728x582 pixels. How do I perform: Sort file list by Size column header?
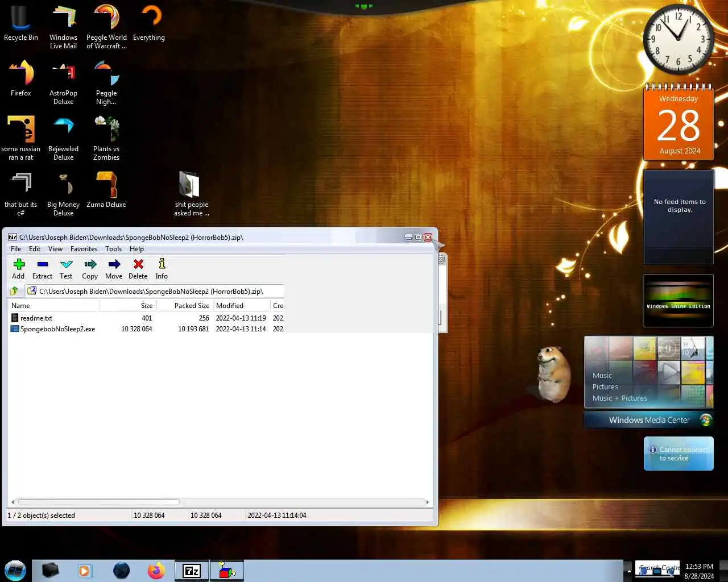click(x=127, y=306)
